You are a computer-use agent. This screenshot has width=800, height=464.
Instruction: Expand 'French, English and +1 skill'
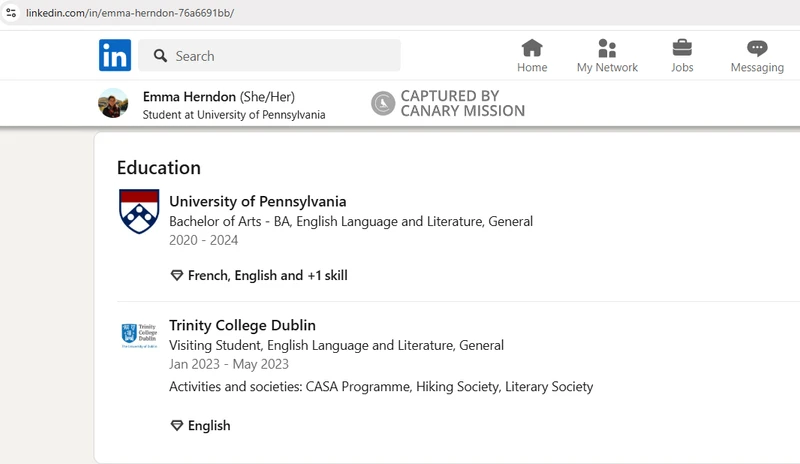tap(267, 276)
